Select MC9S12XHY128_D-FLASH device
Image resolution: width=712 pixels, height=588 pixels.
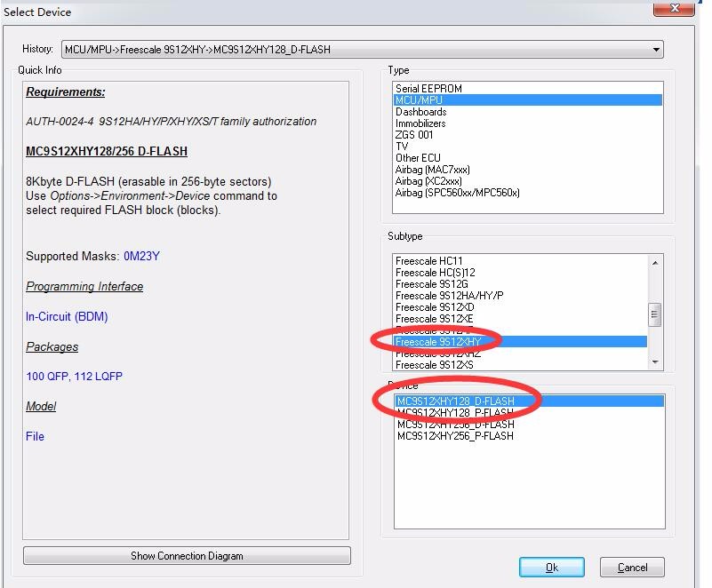(x=530, y=401)
